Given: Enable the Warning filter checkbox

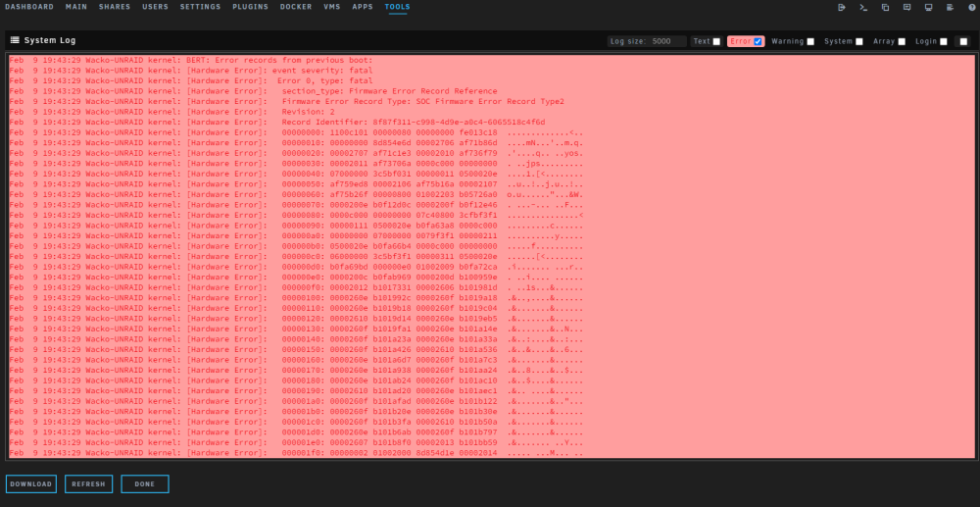Looking at the screenshot, I should 810,42.
